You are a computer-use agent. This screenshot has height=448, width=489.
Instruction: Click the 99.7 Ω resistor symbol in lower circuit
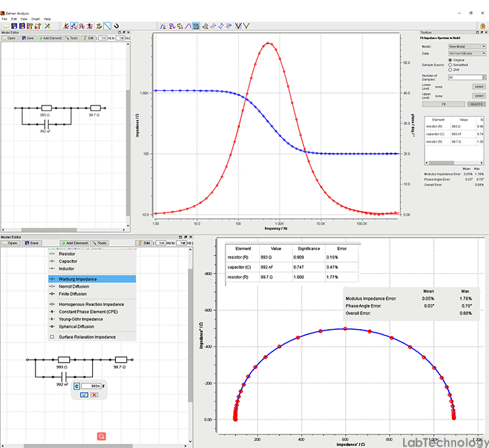[121, 359]
